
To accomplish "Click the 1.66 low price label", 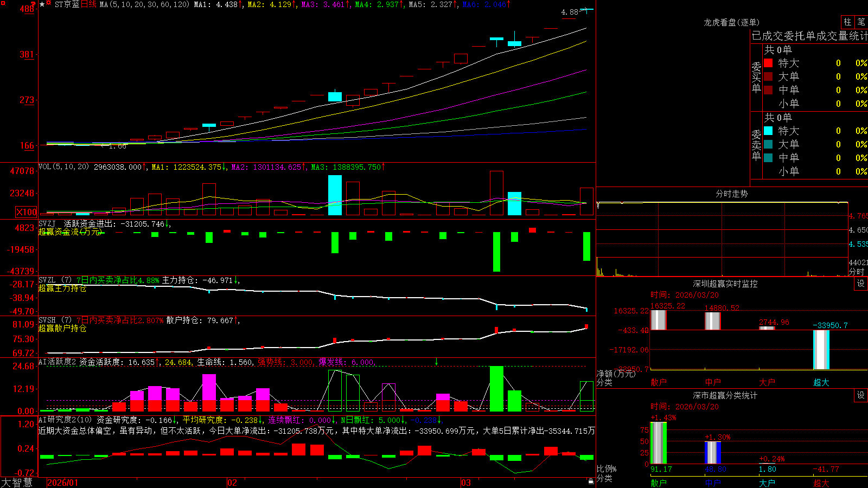I will coord(118,146).
